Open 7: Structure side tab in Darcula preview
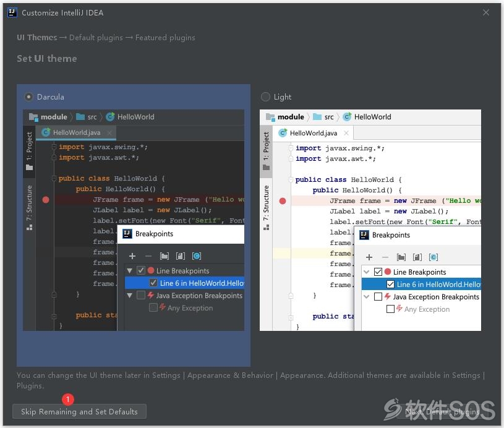The height and width of the screenshot is (428, 504). click(29, 207)
